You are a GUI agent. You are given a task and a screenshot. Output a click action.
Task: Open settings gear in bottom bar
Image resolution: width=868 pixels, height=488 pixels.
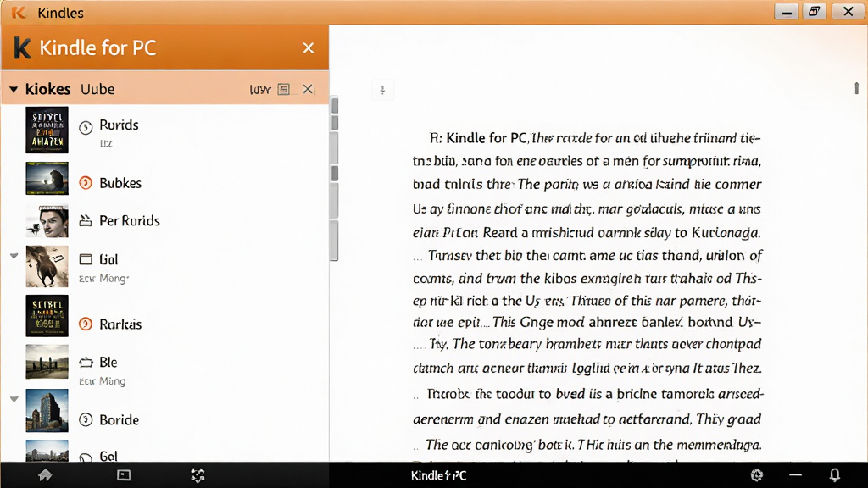click(x=757, y=474)
